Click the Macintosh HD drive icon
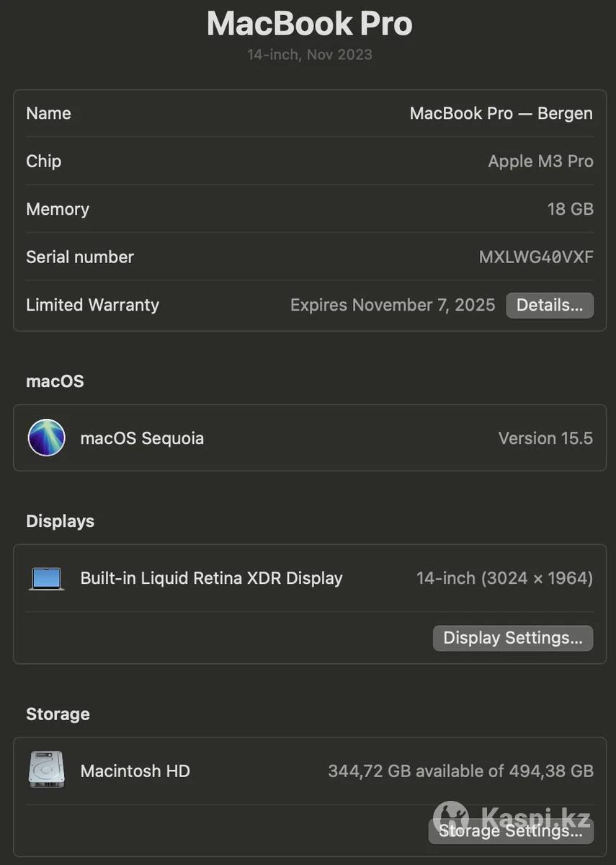Screen dimensions: 616x865 click(x=47, y=770)
